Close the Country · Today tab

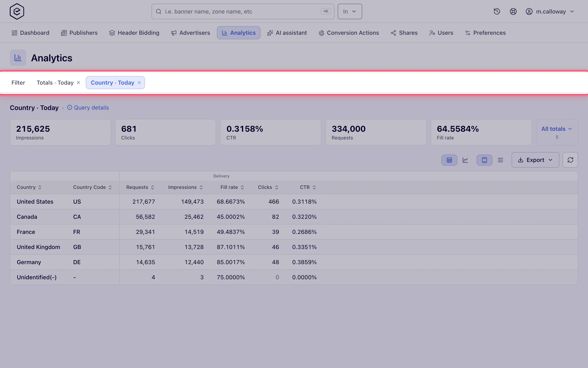pos(139,83)
